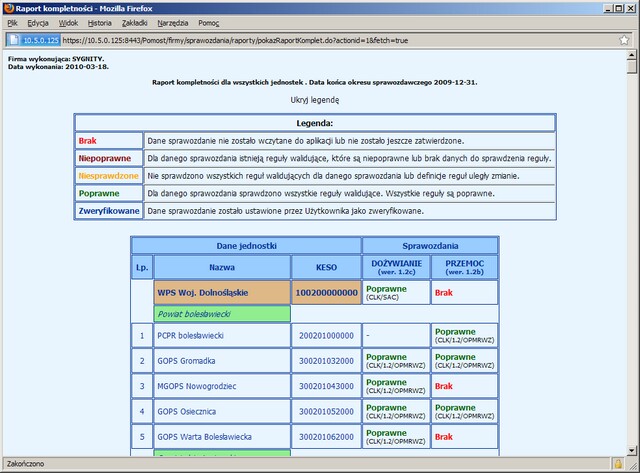Open the Plik menu

click(x=13, y=22)
